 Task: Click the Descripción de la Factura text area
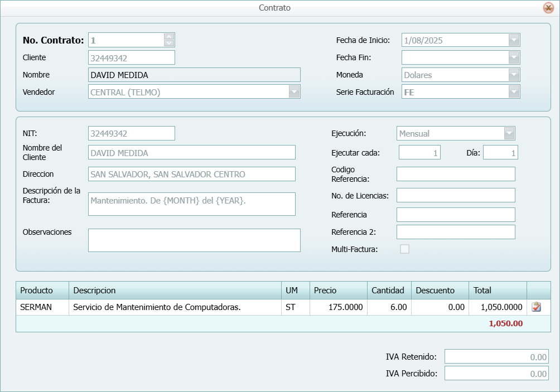191,204
